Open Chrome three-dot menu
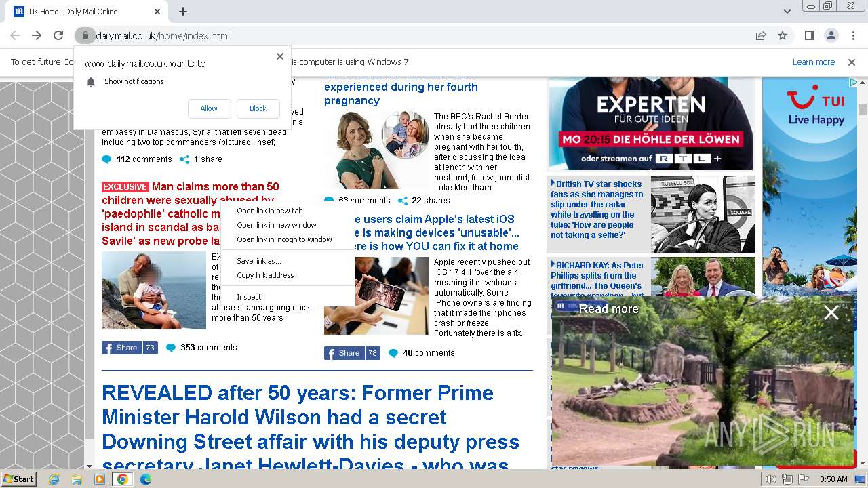This screenshot has height=488, width=868. (x=853, y=36)
